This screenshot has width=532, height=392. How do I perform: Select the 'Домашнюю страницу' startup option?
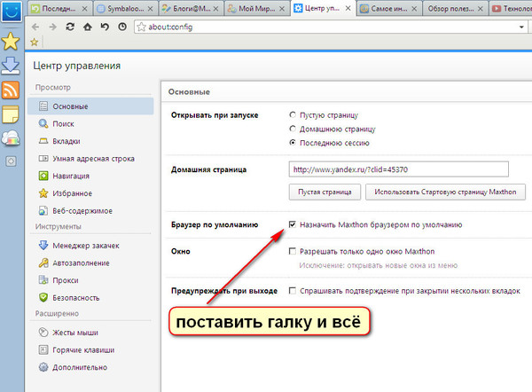point(293,129)
